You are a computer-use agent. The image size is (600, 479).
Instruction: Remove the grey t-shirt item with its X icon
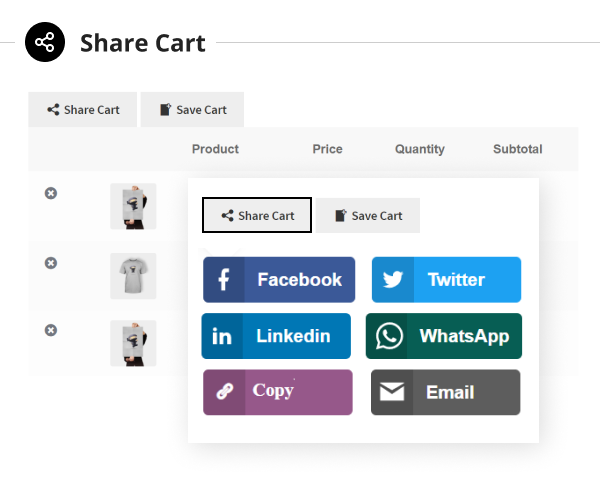(x=51, y=263)
